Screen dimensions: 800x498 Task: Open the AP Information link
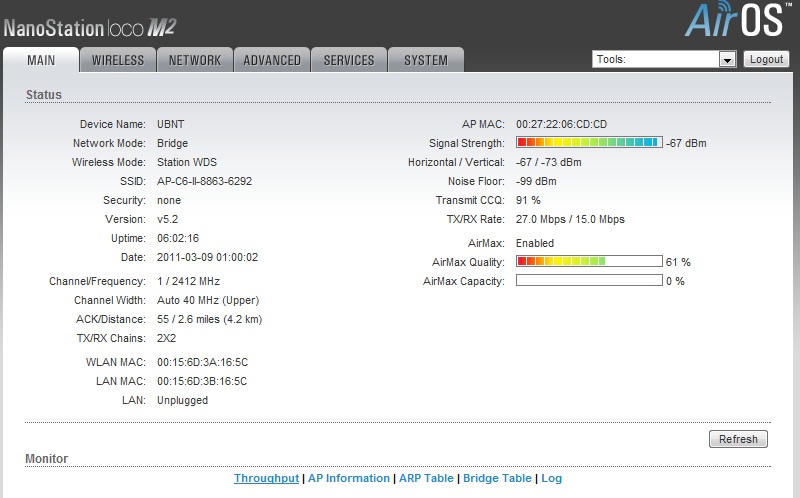point(349,478)
